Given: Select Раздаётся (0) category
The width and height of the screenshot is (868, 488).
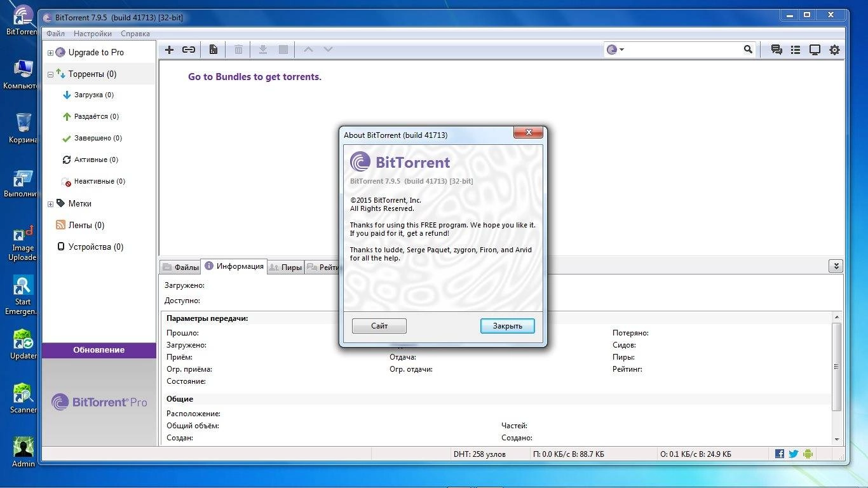Looking at the screenshot, I should [96, 117].
